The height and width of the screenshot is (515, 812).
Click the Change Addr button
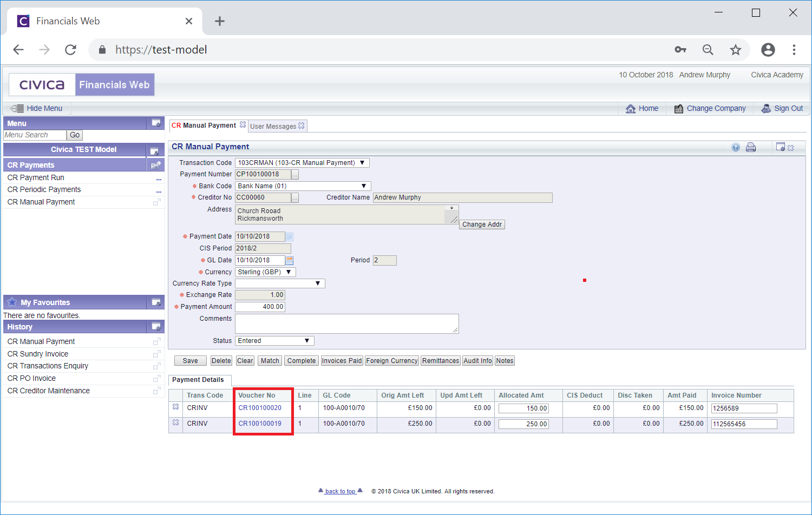[482, 225]
